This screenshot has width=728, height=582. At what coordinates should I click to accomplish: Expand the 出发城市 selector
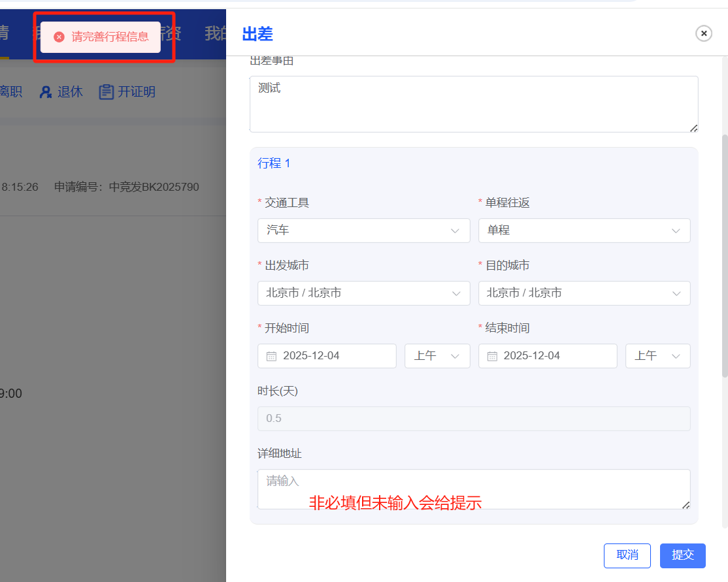click(x=363, y=293)
